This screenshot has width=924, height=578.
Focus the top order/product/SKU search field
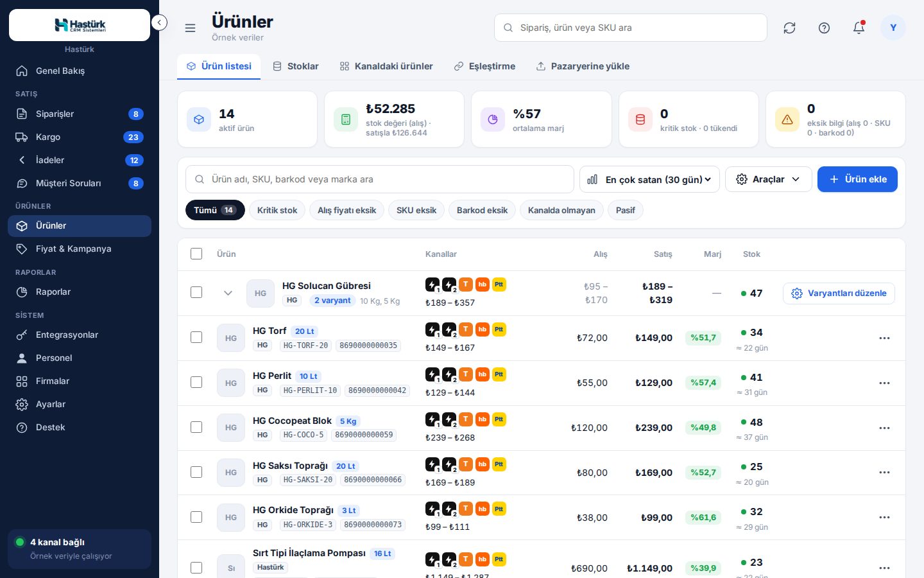(631, 28)
